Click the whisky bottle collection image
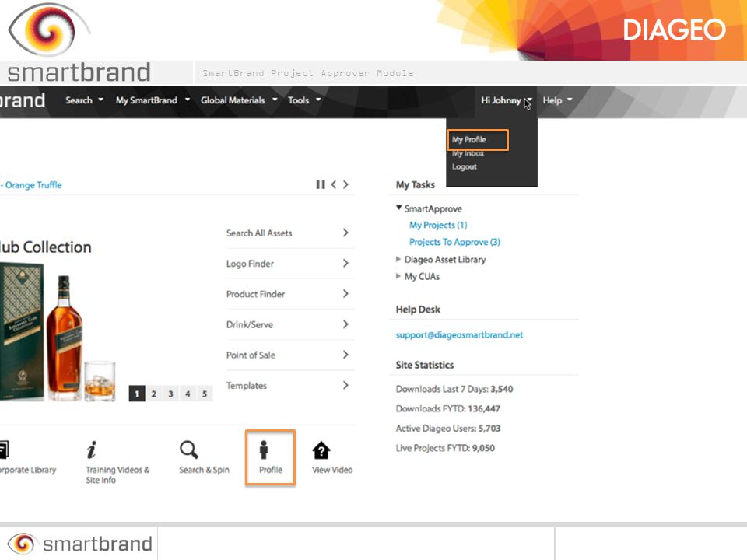 coord(57,332)
